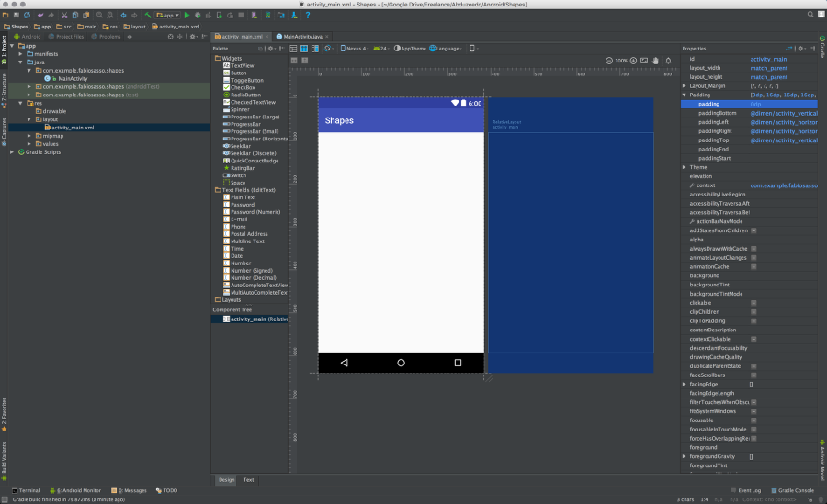Toggle addStatesFromChildren checkbox
Viewport: 827px width, 504px height.
[753, 230]
